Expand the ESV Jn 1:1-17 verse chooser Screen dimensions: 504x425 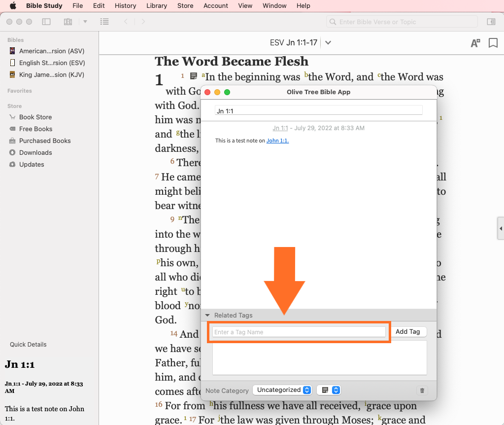click(x=328, y=43)
